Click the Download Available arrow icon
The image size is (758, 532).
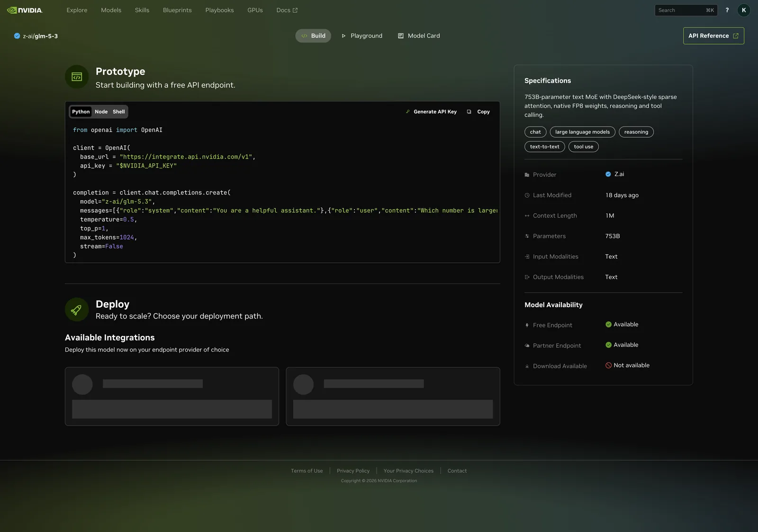coord(527,366)
